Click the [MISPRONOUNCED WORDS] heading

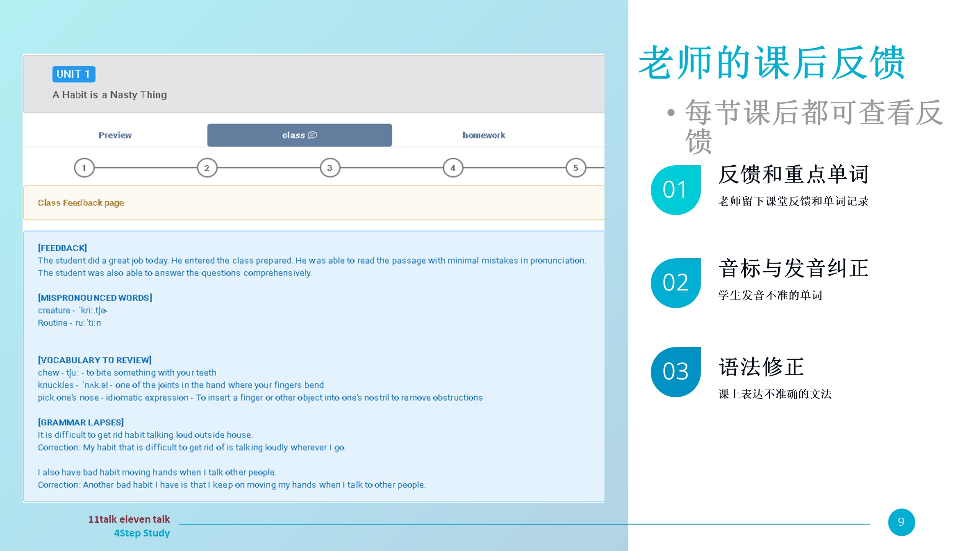[x=95, y=298]
